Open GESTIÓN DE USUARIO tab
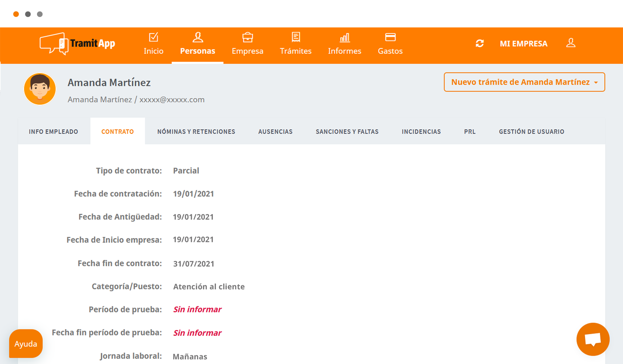The width and height of the screenshot is (623, 364). point(531,131)
